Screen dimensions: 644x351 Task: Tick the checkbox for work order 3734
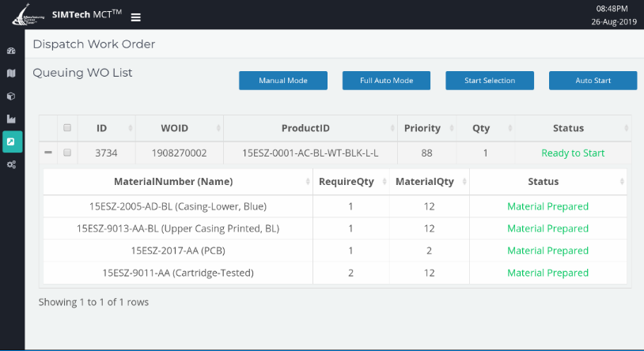pyautogui.click(x=67, y=153)
